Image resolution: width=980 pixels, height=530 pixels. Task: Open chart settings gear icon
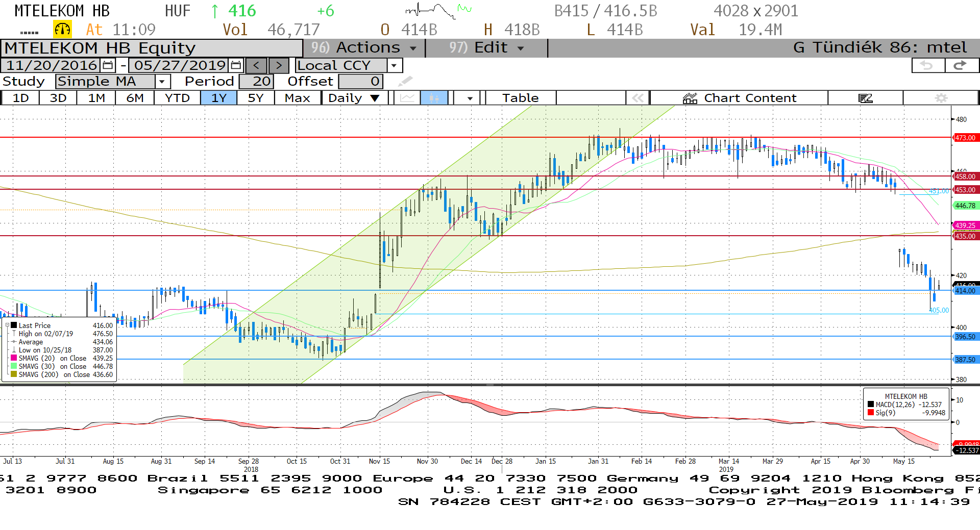[x=941, y=98]
